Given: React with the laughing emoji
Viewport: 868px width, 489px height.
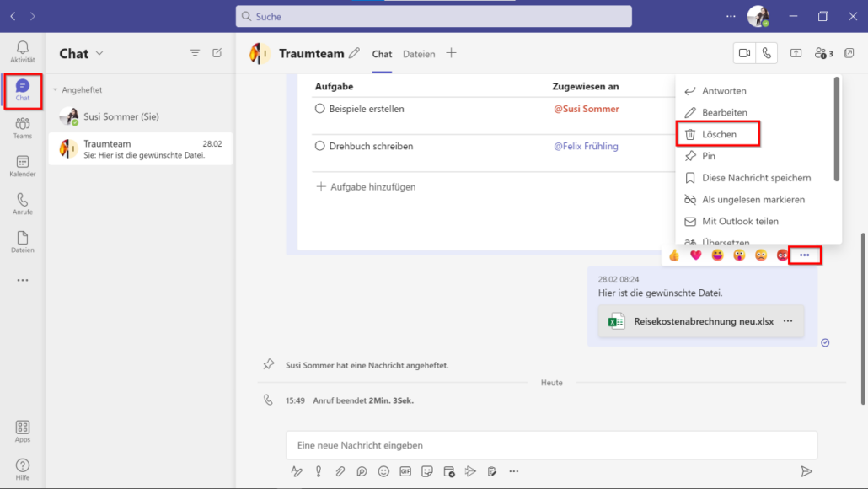Looking at the screenshot, I should [716, 255].
